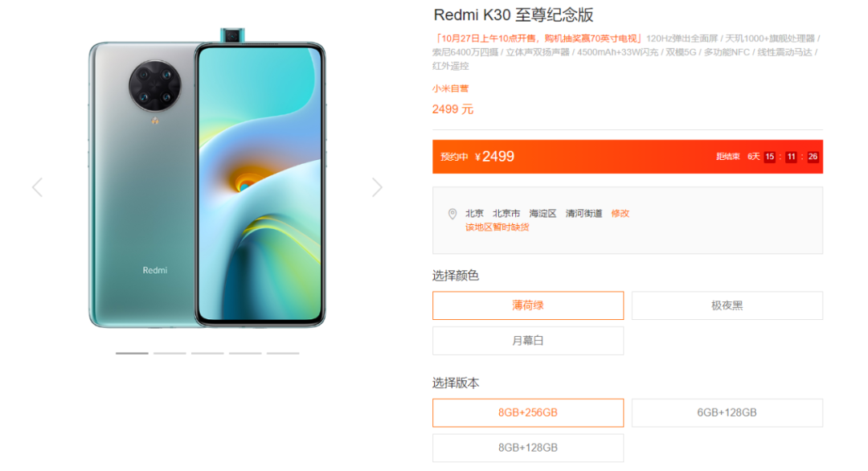This screenshot has height=471, width=868.
Task: Jump to the fifth carousel indicator bar
Action: click(x=283, y=353)
